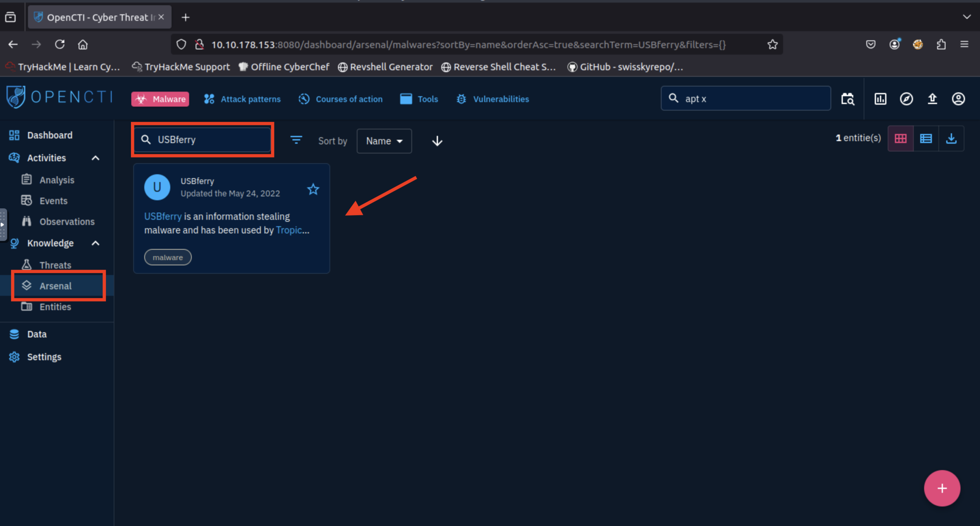
Task: Open TryHackMe Support bookmark
Action: point(181,67)
